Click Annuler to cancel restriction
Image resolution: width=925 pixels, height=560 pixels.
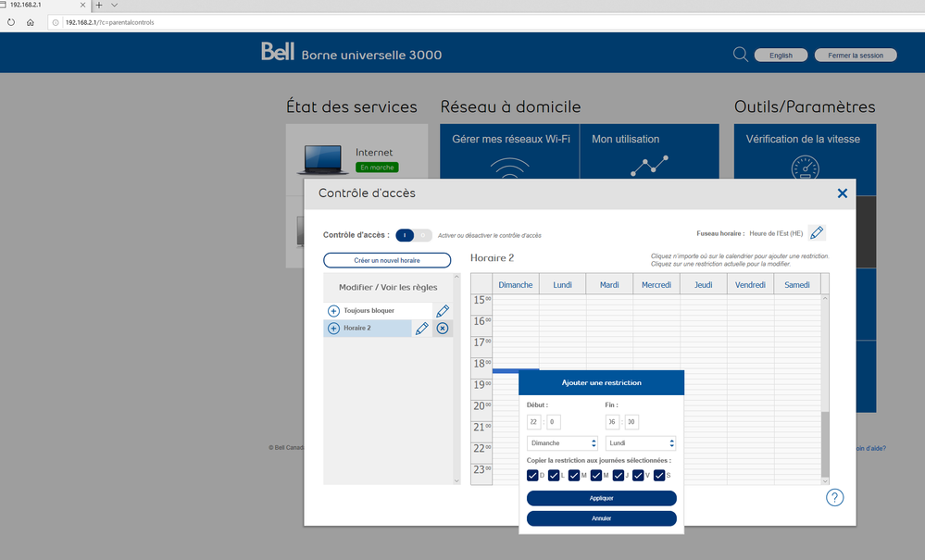pyautogui.click(x=601, y=518)
